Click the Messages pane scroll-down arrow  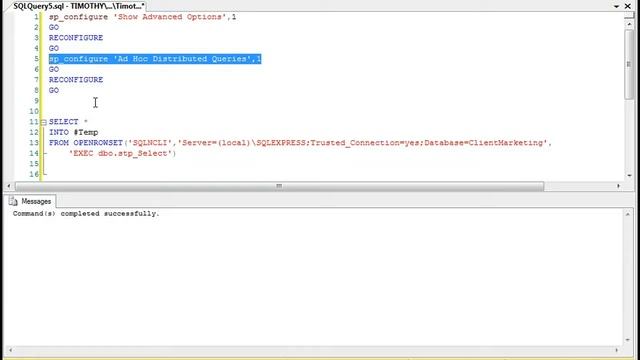point(628,340)
